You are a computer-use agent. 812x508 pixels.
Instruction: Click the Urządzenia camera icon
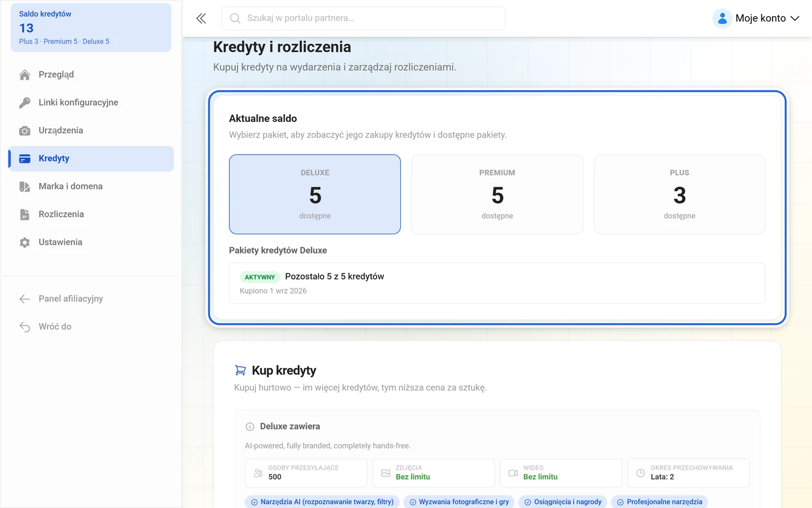25,131
